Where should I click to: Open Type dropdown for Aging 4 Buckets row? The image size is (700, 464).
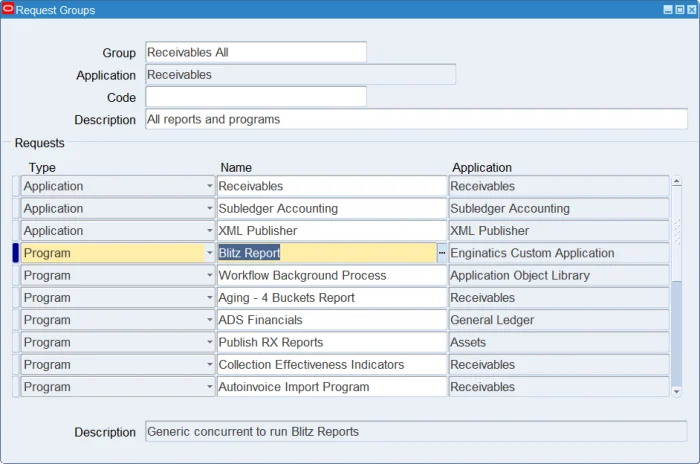pos(209,298)
